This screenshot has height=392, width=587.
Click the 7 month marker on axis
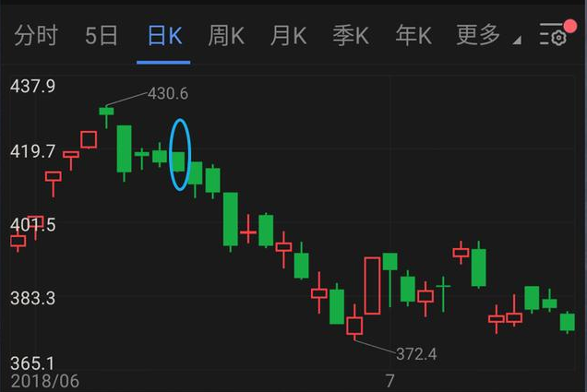point(390,381)
